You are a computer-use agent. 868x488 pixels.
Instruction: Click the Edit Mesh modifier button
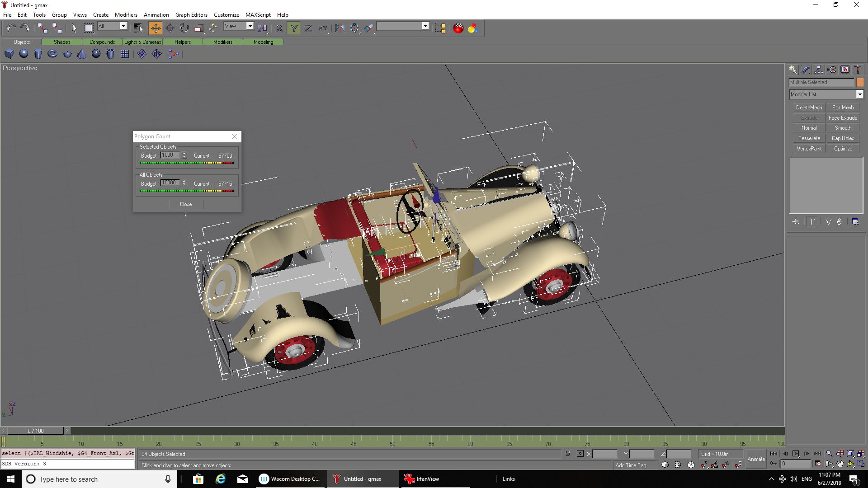click(x=843, y=108)
